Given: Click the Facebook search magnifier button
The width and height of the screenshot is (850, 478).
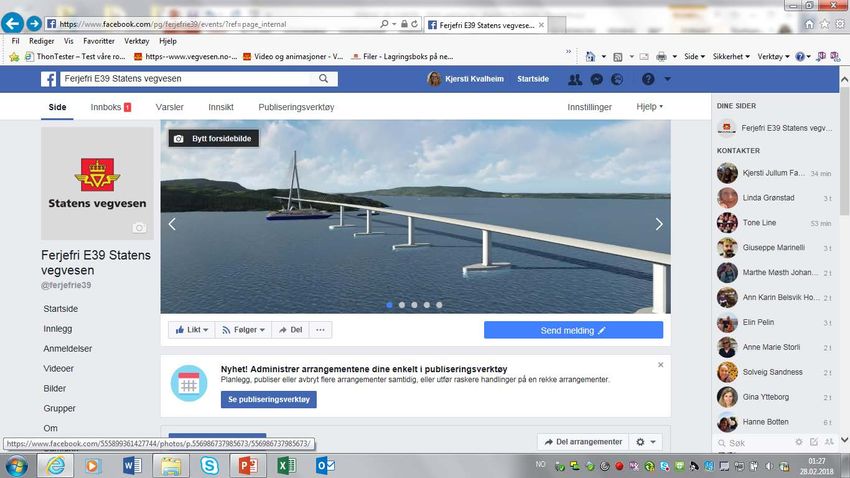Looking at the screenshot, I should tap(324, 79).
